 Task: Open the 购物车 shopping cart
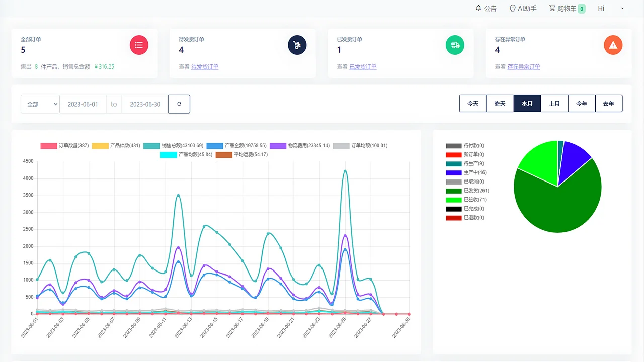coord(567,9)
